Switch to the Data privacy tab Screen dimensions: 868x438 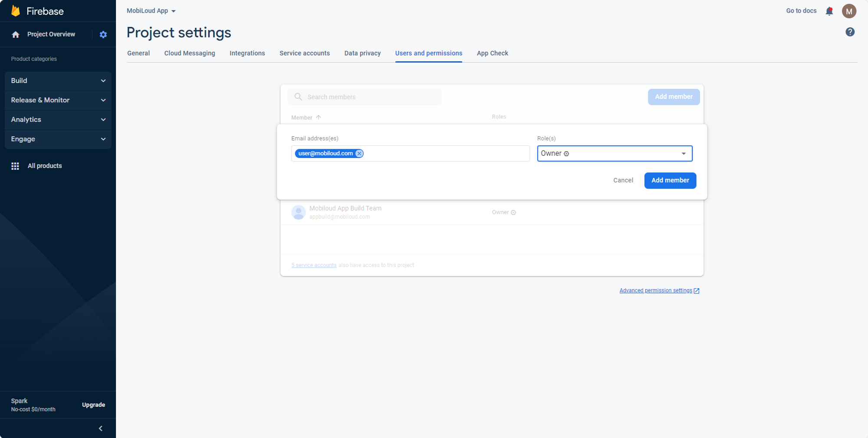(362, 53)
